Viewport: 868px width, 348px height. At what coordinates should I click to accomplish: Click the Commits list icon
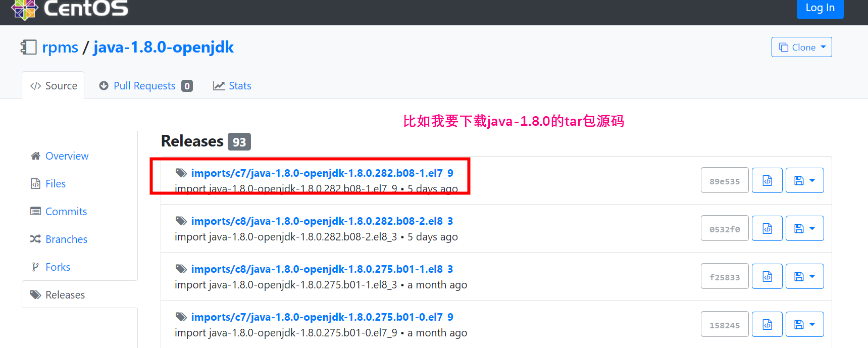click(x=35, y=211)
